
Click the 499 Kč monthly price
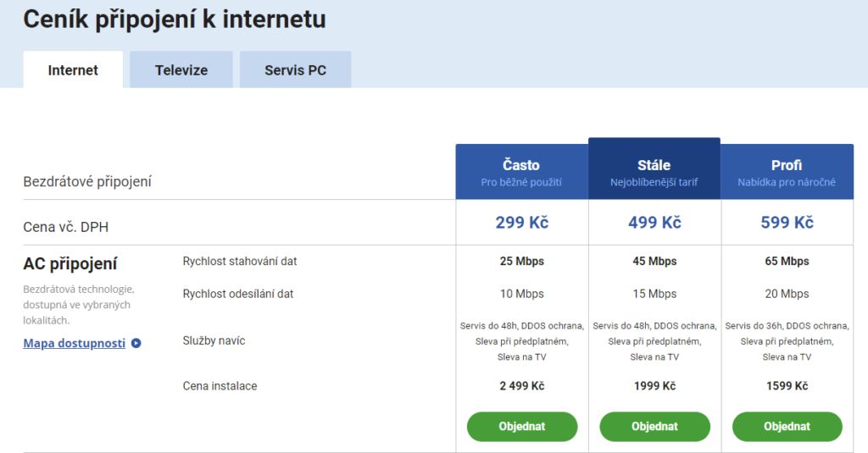click(654, 223)
